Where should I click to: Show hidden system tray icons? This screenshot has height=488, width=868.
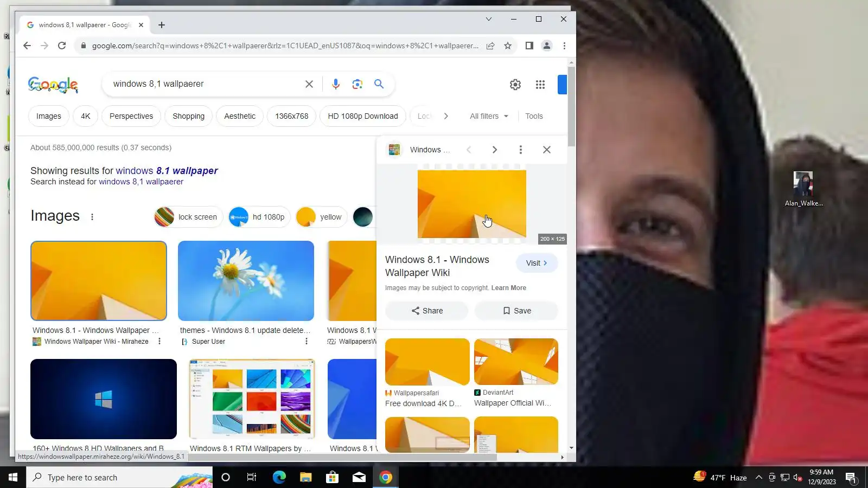pos(759,477)
